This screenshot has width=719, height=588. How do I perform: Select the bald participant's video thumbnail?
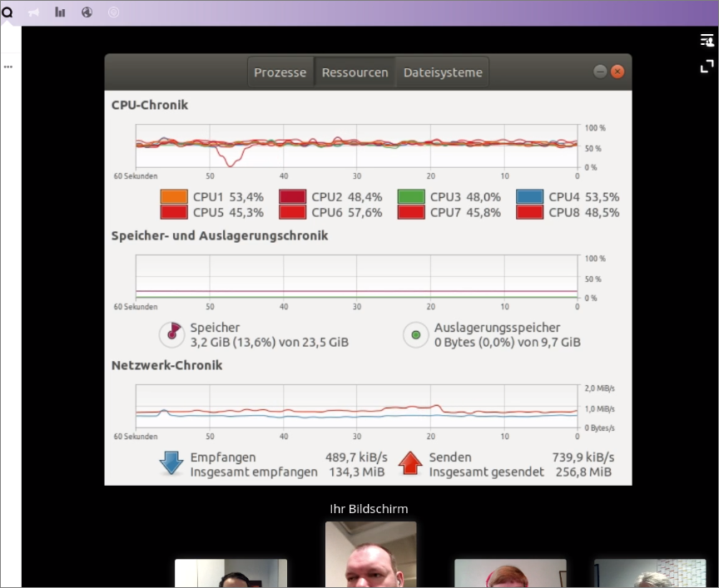[371, 555]
